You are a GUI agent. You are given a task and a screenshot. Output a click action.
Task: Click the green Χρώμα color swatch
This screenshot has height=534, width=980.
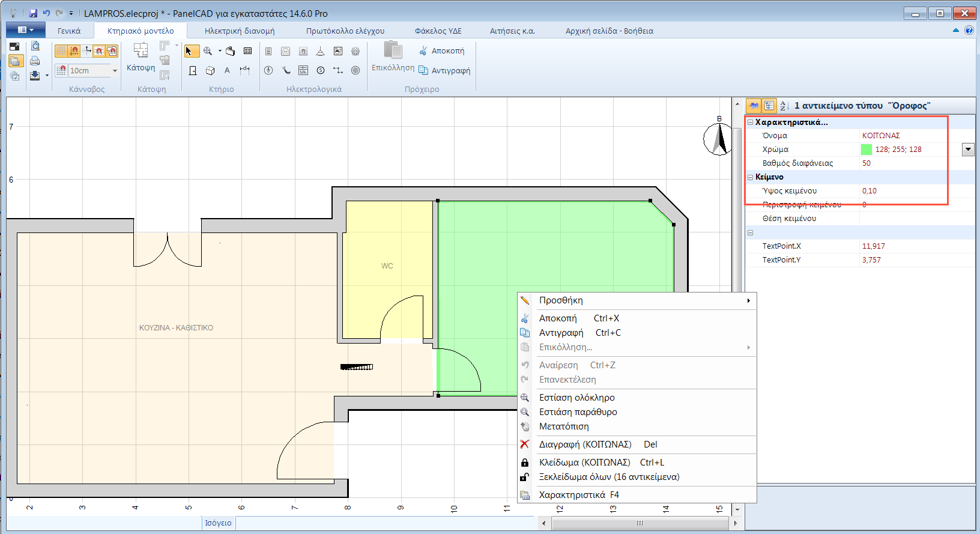(x=867, y=150)
